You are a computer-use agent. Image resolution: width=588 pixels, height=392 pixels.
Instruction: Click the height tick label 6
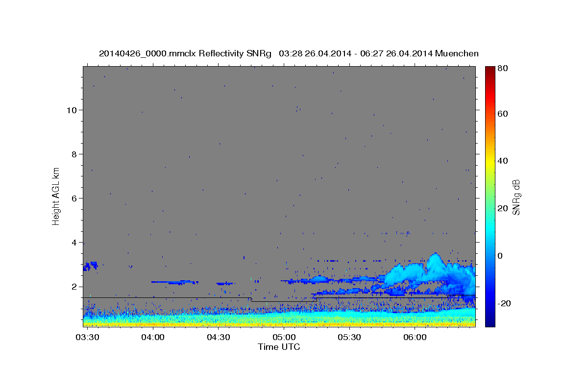point(74,198)
